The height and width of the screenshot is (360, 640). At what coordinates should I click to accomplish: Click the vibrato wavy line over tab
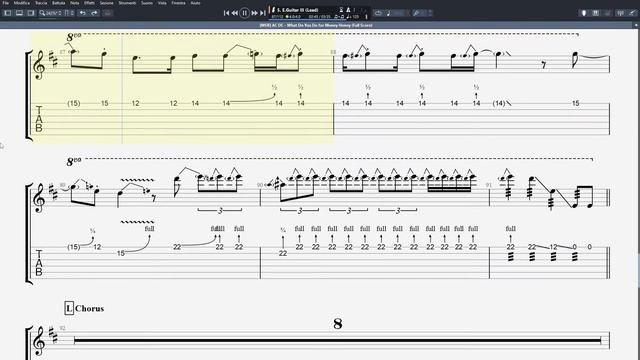coord(137,222)
